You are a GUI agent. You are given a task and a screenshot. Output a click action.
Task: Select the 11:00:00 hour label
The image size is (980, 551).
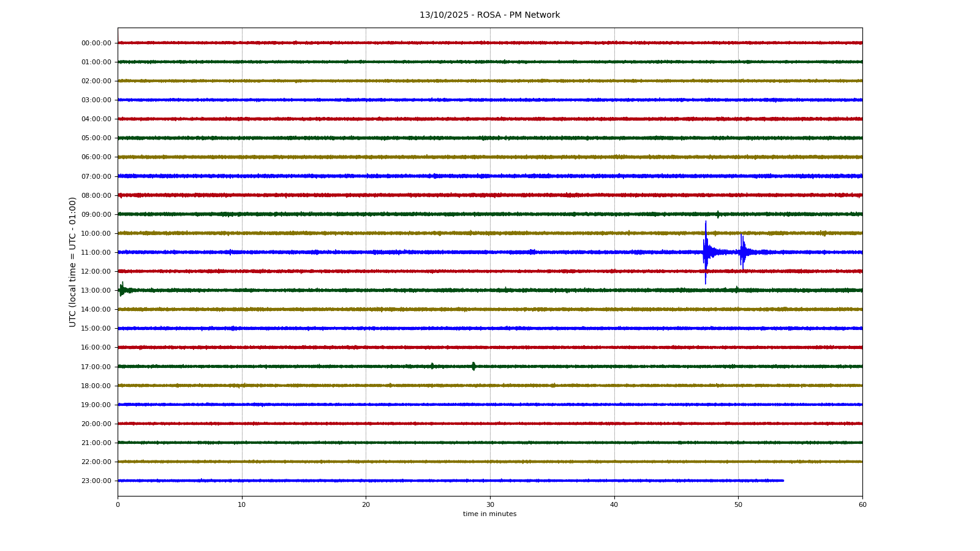pyautogui.click(x=96, y=252)
